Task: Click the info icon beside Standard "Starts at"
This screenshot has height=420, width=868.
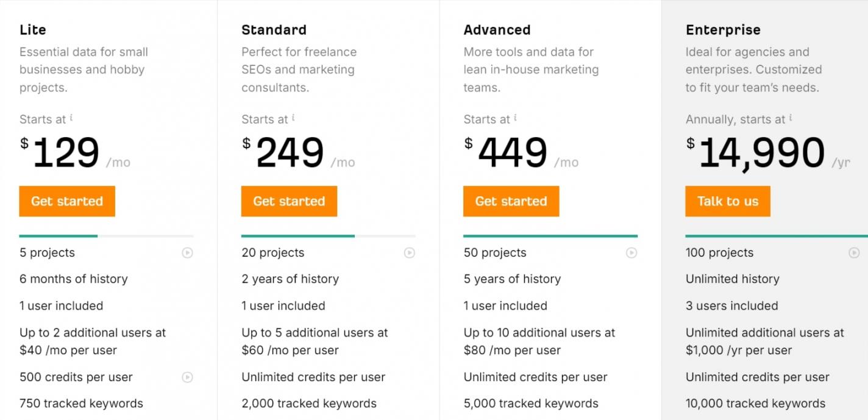Action: (x=293, y=117)
